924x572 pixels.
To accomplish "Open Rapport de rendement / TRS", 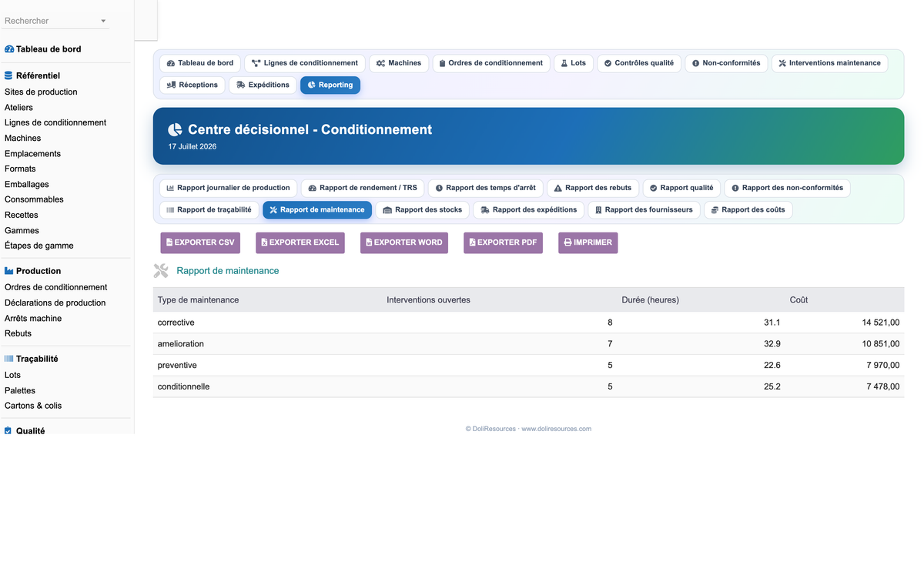I will tap(363, 188).
